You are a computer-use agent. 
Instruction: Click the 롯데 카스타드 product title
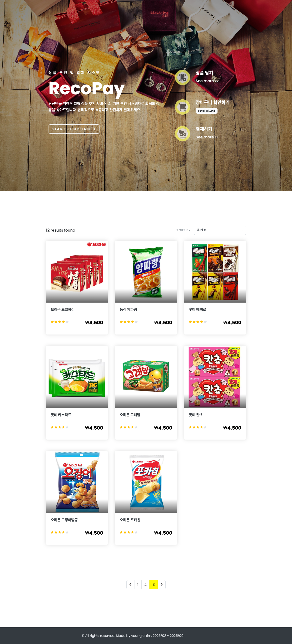tap(61, 415)
